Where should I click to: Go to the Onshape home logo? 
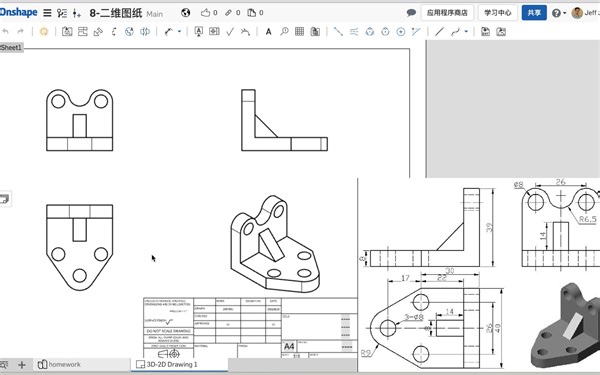tap(18, 12)
